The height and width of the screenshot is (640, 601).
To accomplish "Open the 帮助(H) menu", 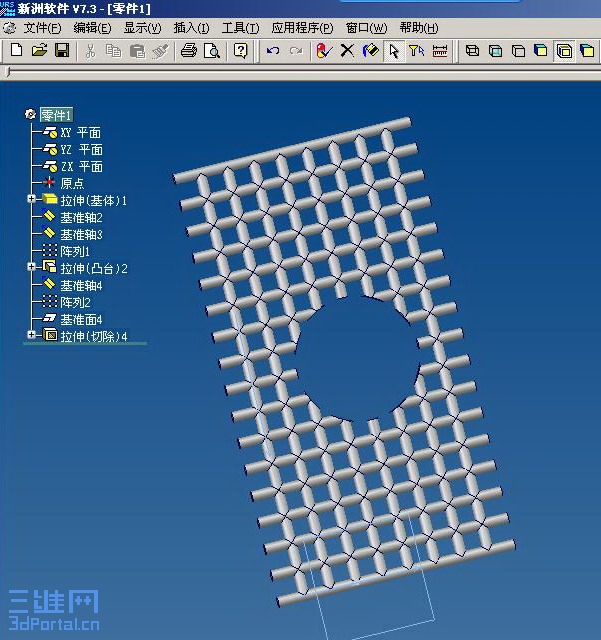I will tap(419, 28).
